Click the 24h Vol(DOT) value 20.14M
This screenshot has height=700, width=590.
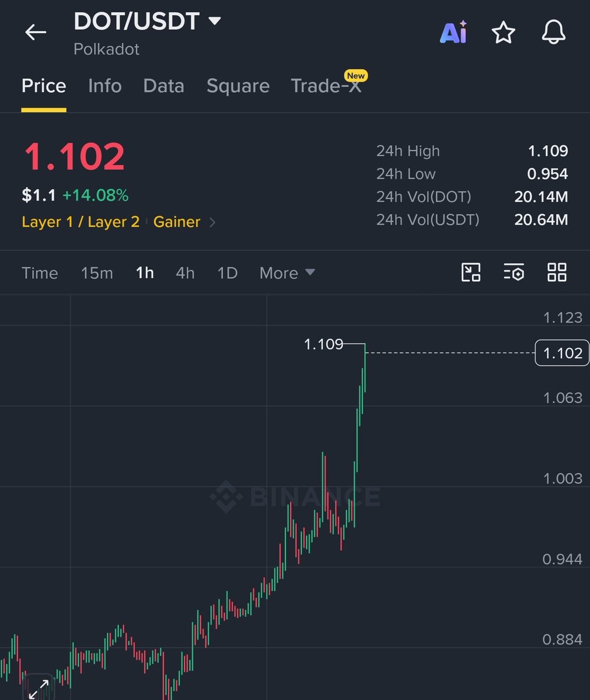(x=541, y=197)
